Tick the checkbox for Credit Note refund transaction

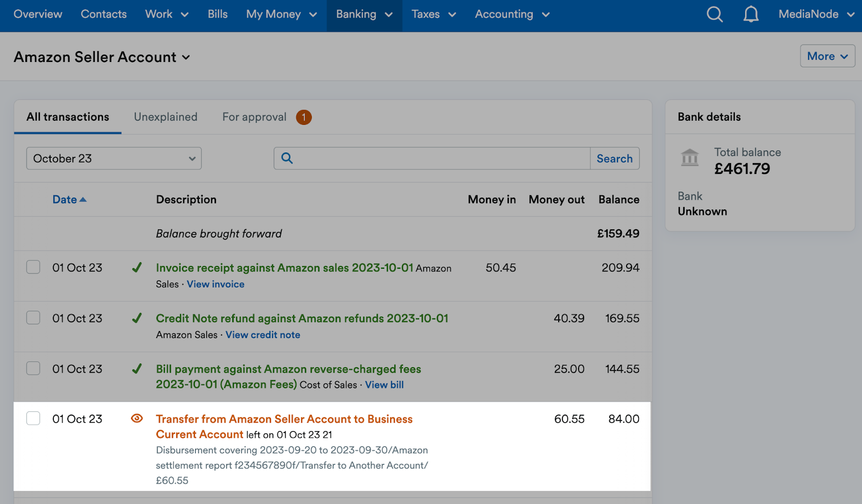[x=33, y=318]
